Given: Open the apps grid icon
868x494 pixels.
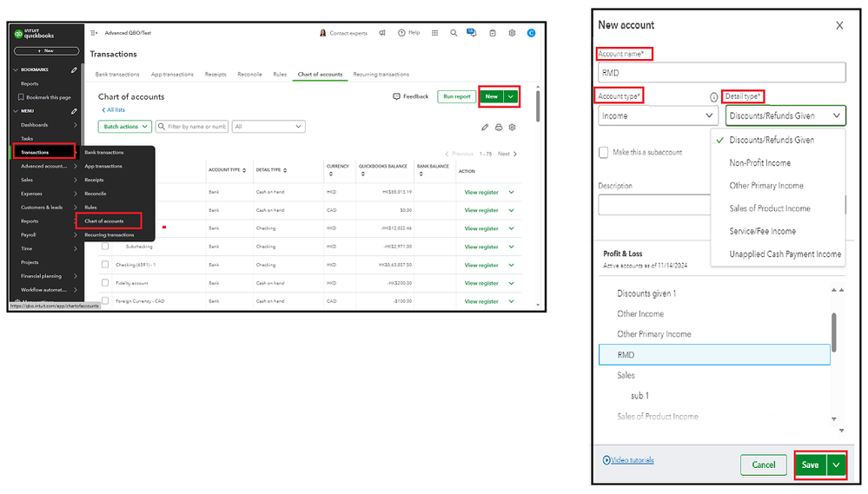Looking at the screenshot, I should pyautogui.click(x=435, y=33).
